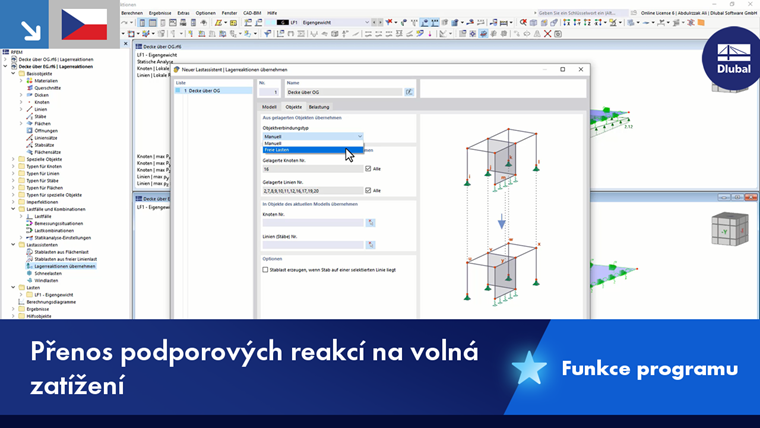Open the Hilfe menu
The image size is (760, 428).
click(272, 13)
